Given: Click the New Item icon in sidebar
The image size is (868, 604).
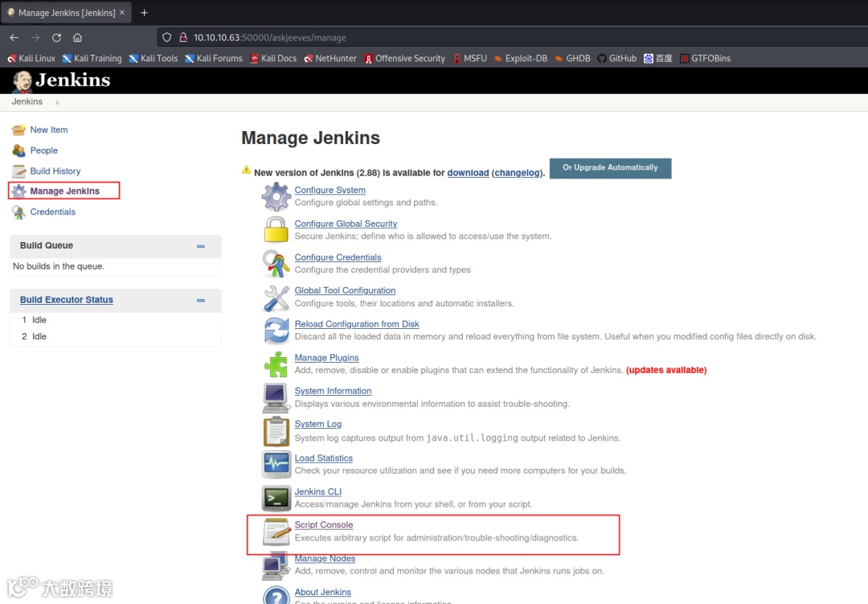Looking at the screenshot, I should pos(18,129).
